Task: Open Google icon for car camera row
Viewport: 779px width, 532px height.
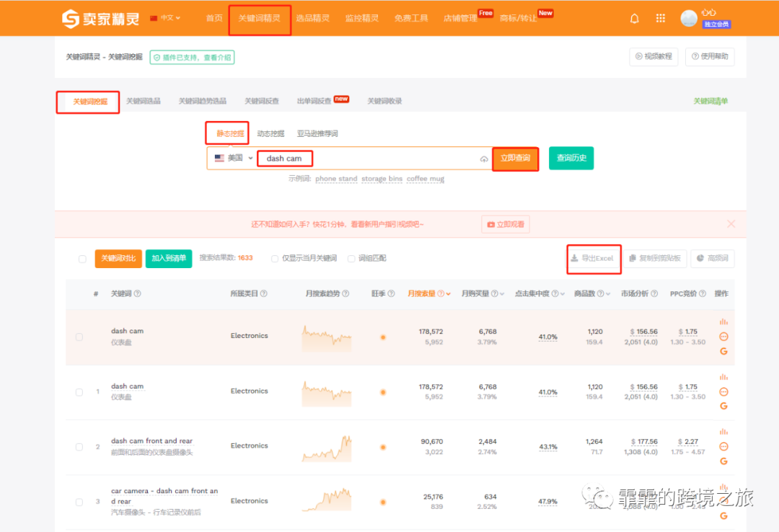Action: coord(723,516)
